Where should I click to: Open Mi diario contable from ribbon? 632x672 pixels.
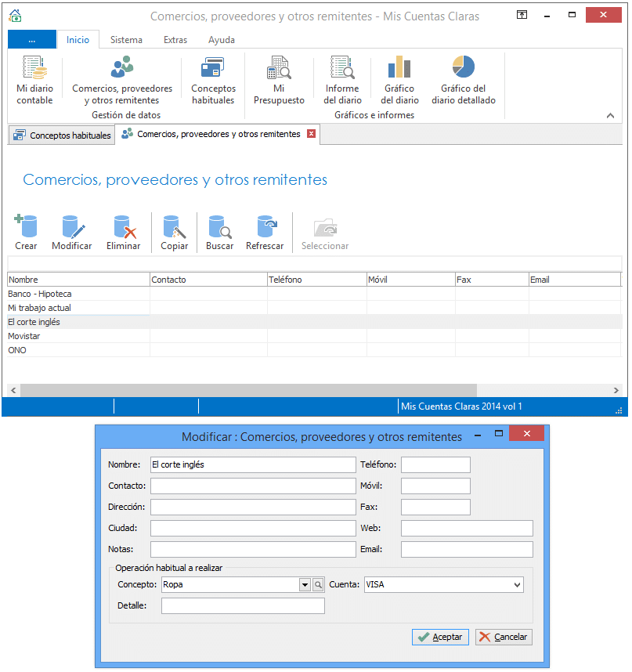[x=34, y=81]
